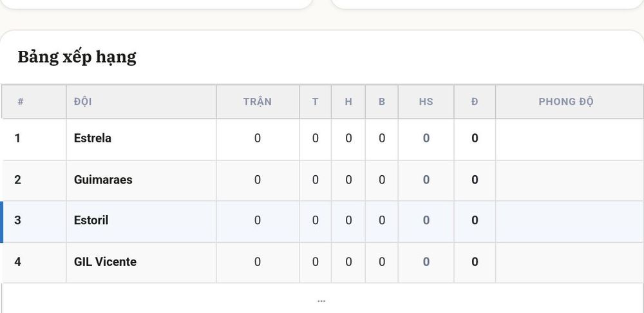Screen dimensions: 644x313
Task: Click the # rank column header
Action: coord(21,102)
